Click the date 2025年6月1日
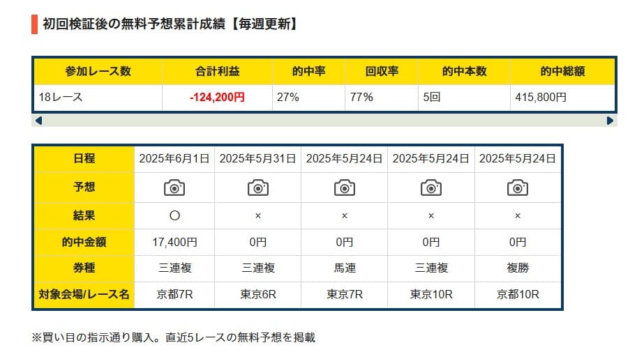Viewport: 644px width, 352px height. pos(174,158)
